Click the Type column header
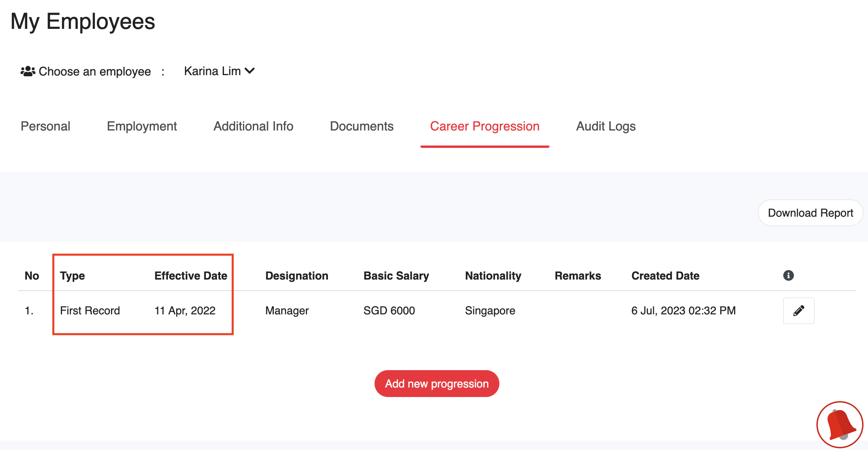 point(72,276)
